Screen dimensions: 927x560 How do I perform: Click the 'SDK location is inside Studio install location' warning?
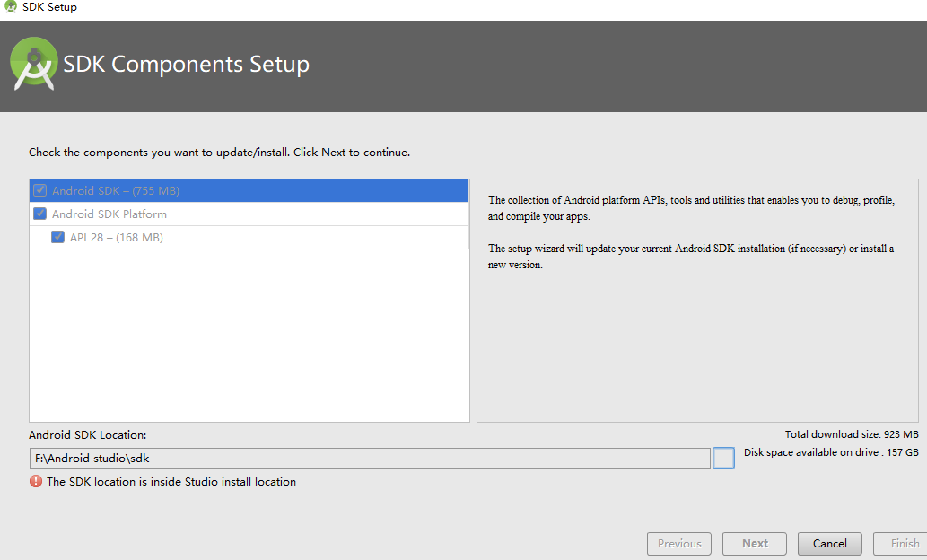(x=171, y=481)
